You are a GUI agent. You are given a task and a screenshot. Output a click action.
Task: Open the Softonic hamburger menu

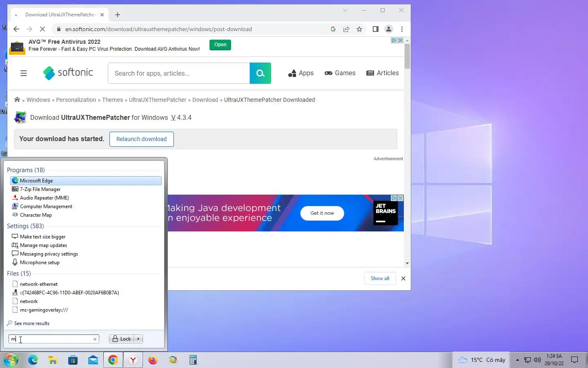tap(24, 73)
